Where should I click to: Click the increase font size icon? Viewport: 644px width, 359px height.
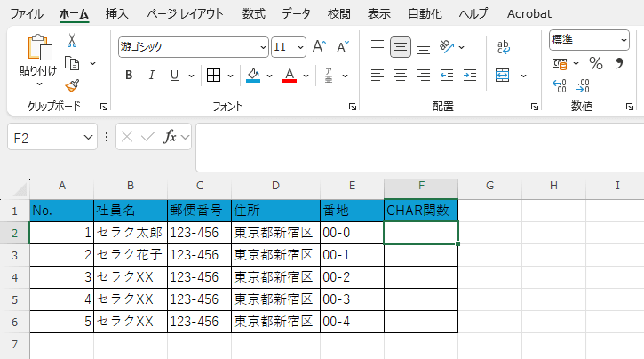[x=319, y=47]
